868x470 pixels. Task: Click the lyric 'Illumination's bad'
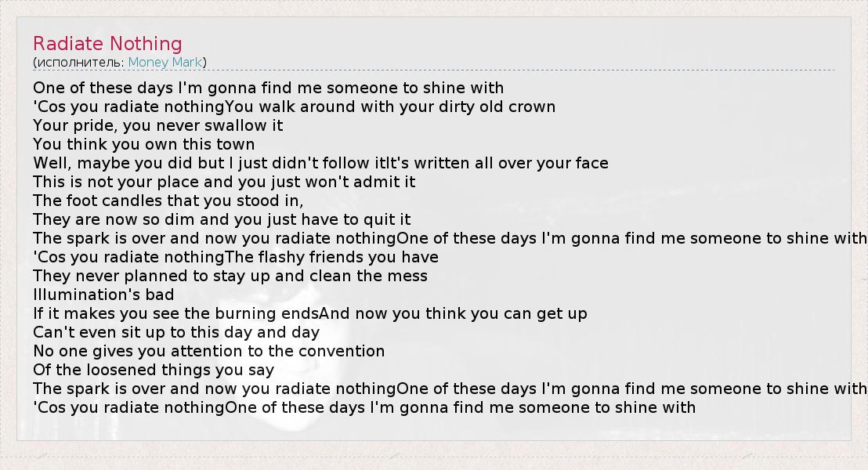(x=103, y=295)
